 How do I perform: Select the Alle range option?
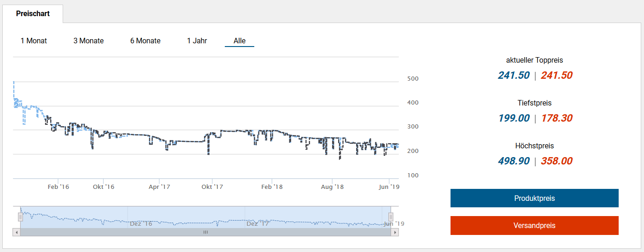pyautogui.click(x=239, y=41)
